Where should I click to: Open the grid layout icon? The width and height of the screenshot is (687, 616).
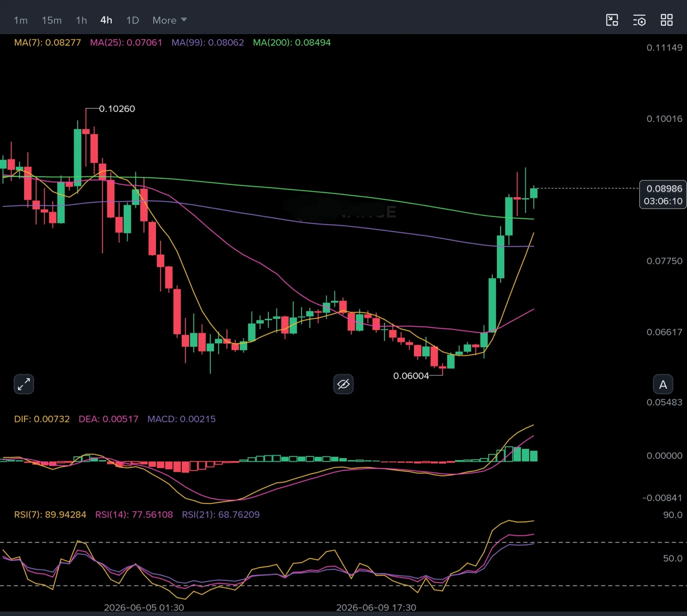point(667,20)
